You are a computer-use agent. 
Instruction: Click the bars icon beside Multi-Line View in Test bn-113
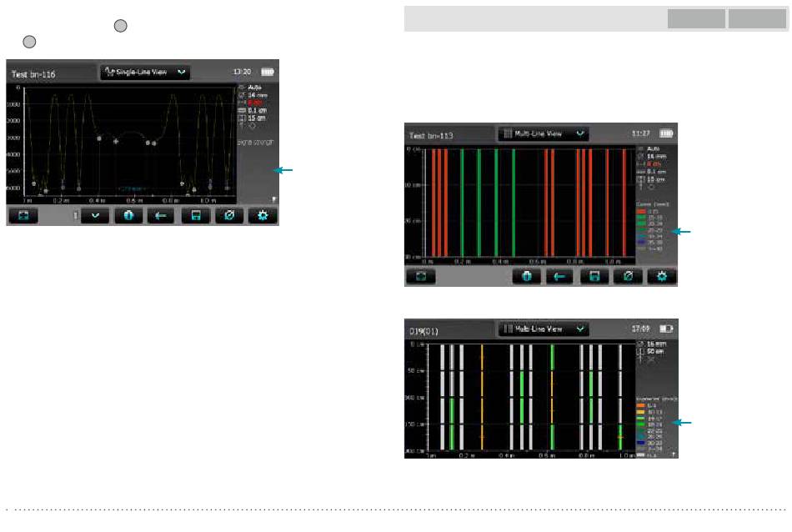pos(508,133)
